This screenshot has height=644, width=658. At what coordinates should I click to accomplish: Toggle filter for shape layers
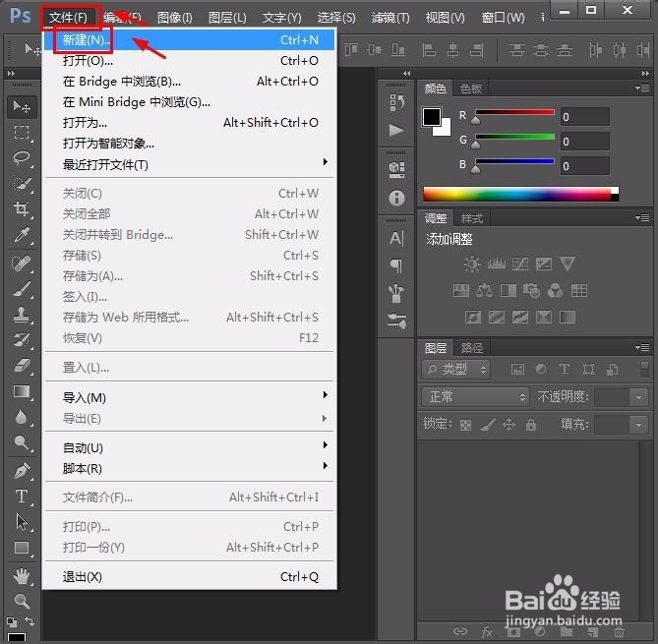[588, 370]
